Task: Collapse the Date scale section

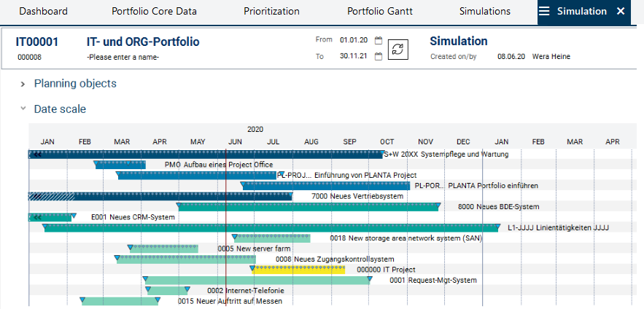Action: pyautogui.click(x=24, y=109)
